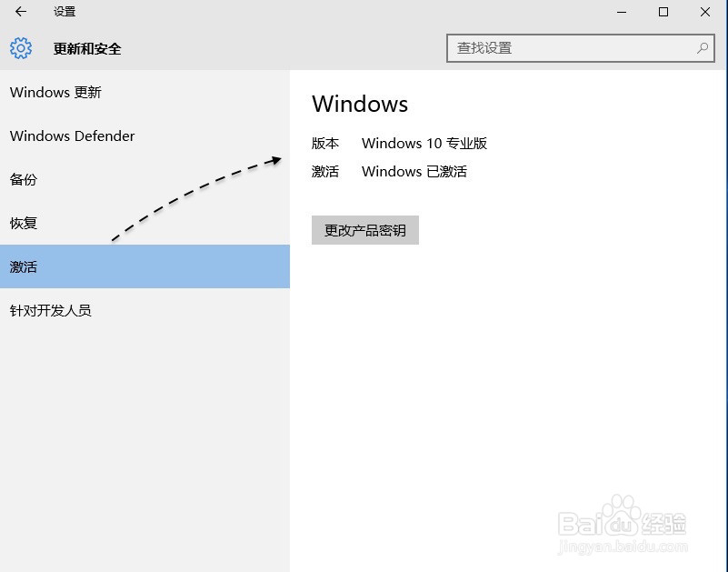Close the 设置 window
Screen dimensions: 728x572
[x=704, y=12]
